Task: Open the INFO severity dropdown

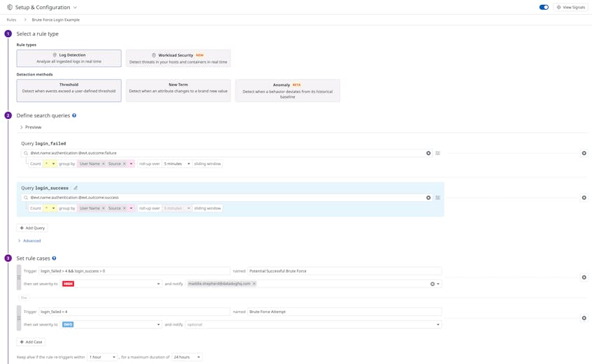Action: coord(111,324)
